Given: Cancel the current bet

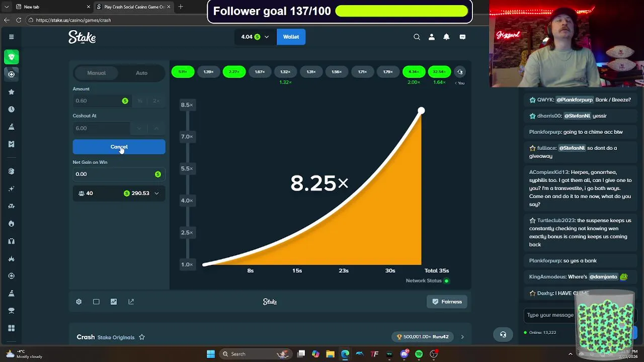Looking at the screenshot, I should coord(119,147).
